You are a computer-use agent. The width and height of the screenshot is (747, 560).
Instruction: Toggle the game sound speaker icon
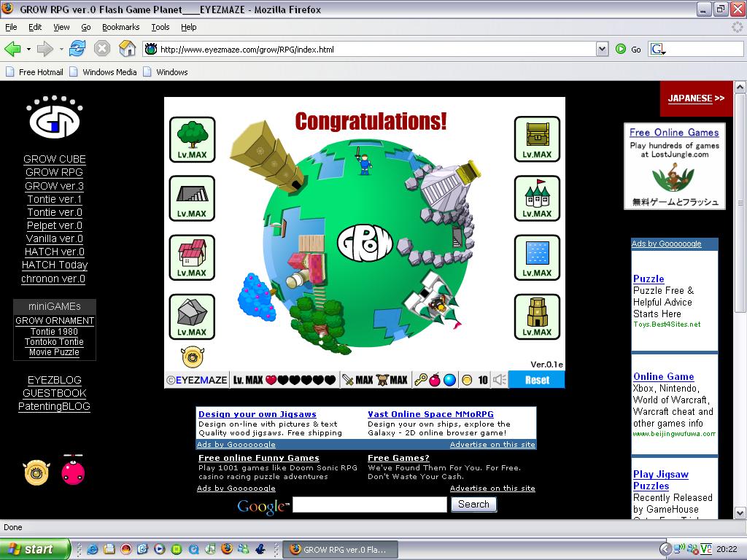point(499,380)
